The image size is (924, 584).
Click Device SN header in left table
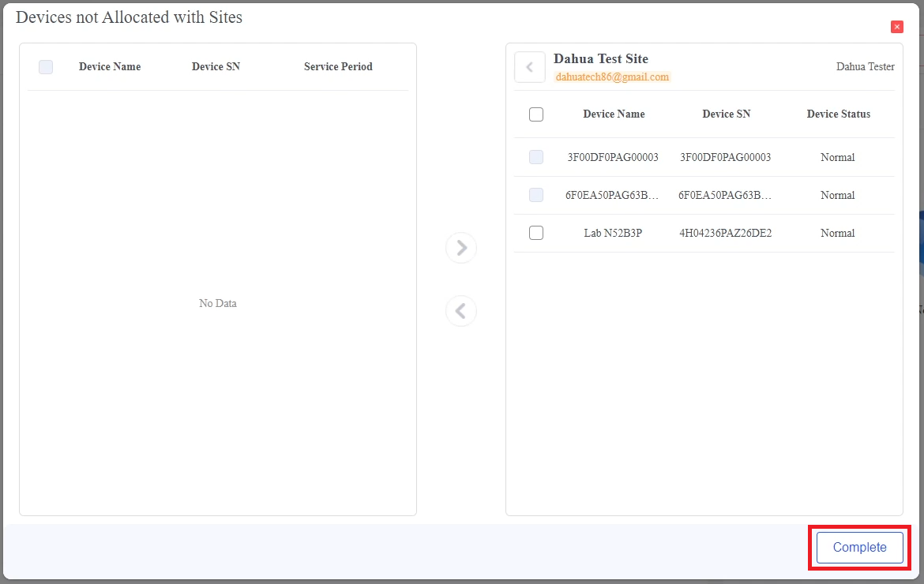click(216, 67)
